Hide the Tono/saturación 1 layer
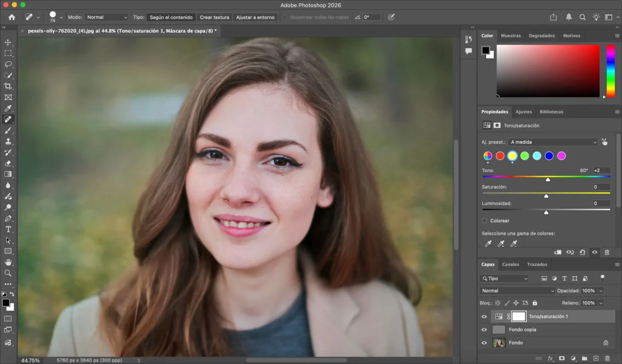This screenshot has height=364, width=622. [484, 316]
